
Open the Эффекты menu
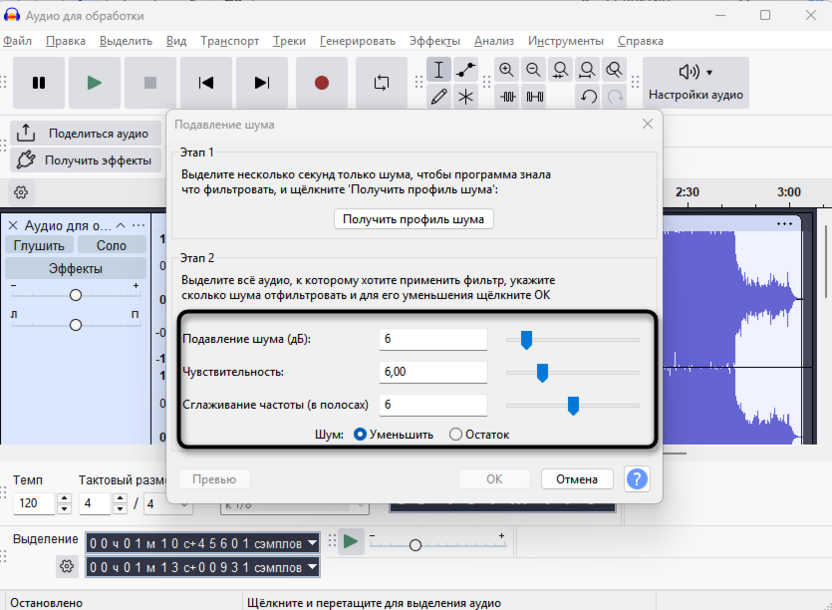(x=435, y=41)
